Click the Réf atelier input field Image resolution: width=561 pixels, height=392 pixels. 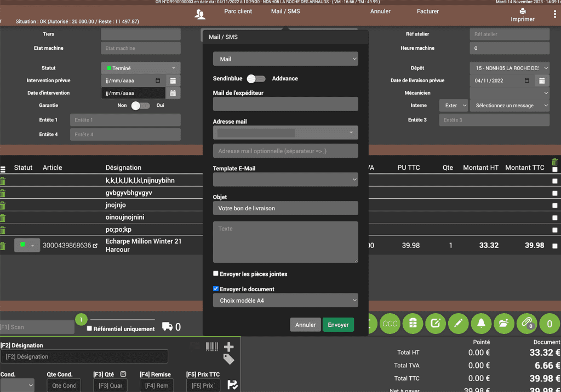(510, 34)
